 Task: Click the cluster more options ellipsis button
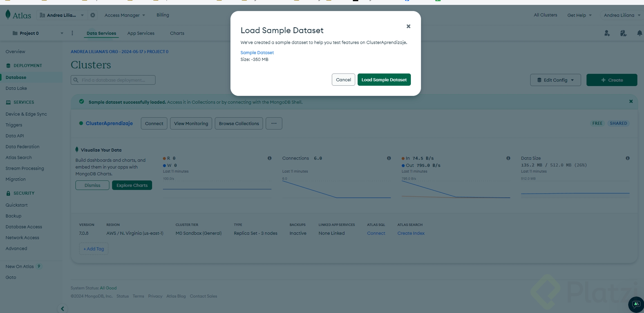pyautogui.click(x=274, y=123)
